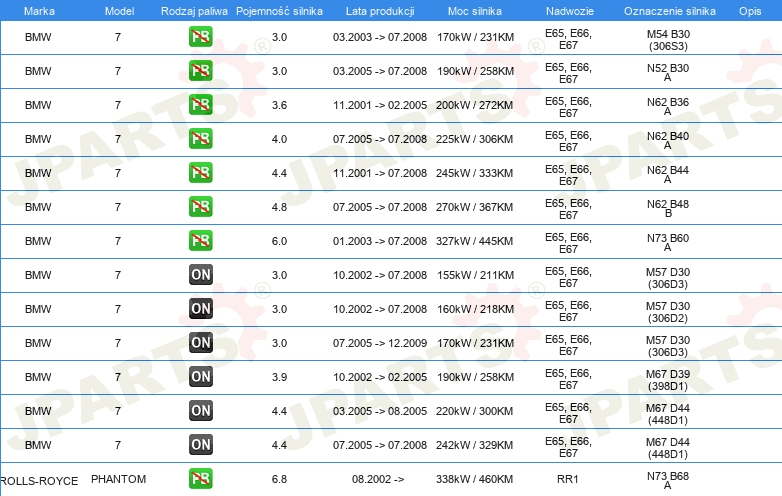Click diesel ON icon in 07.2005 -> 12.2009 row
Viewport: 782px width, 496px height.
tap(200, 342)
